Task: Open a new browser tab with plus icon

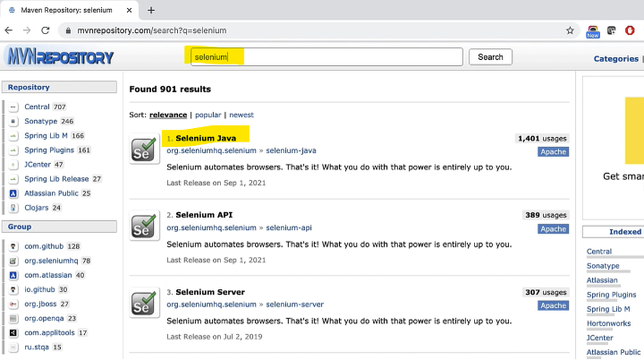Action: tap(151, 10)
